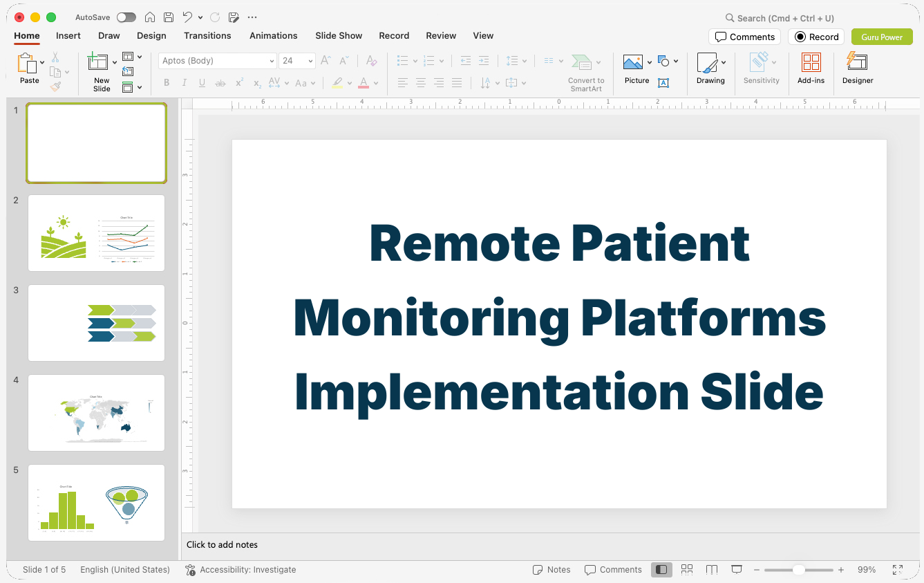The width and height of the screenshot is (924, 583).
Task: Toggle Underline formatting
Action: click(202, 83)
